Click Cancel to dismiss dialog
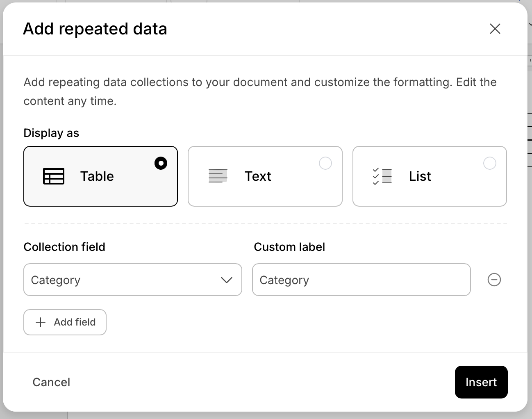This screenshot has width=532, height=419. click(x=51, y=382)
